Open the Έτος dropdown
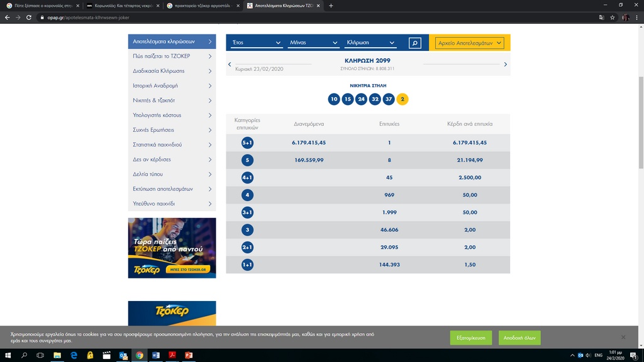Image resolution: width=644 pixels, height=362 pixels. click(257, 43)
